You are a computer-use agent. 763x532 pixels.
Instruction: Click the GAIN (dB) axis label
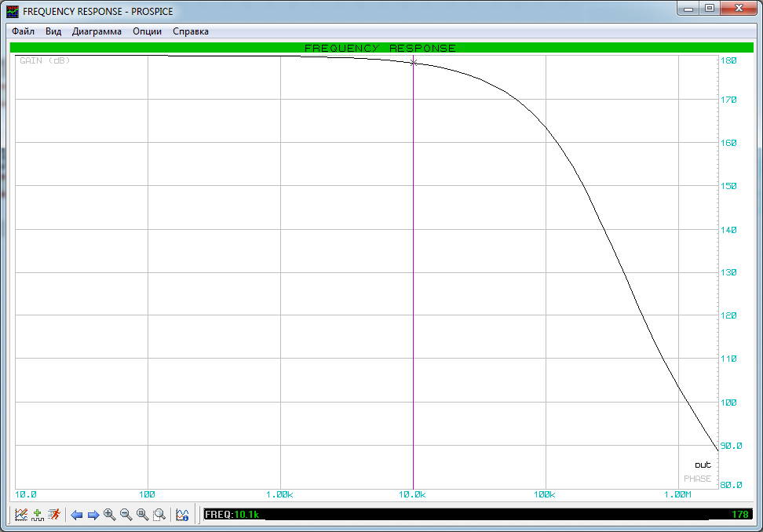point(45,60)
